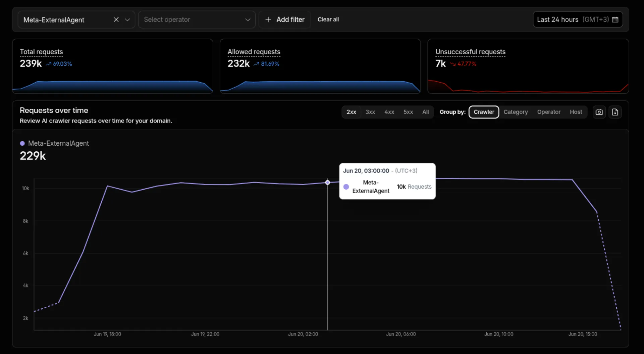Click the highlighted data point at Jun 20, 03:00
Viewport: 644px width, 354px height.
pyautogui.click(x=328, y=183)
